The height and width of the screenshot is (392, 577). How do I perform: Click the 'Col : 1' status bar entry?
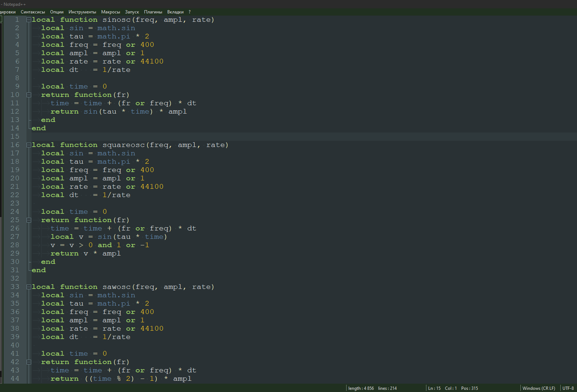(451, 388)
